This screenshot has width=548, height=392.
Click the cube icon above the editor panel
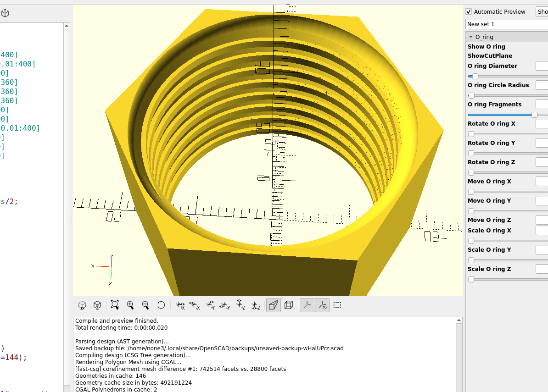[x=5, y=13]
